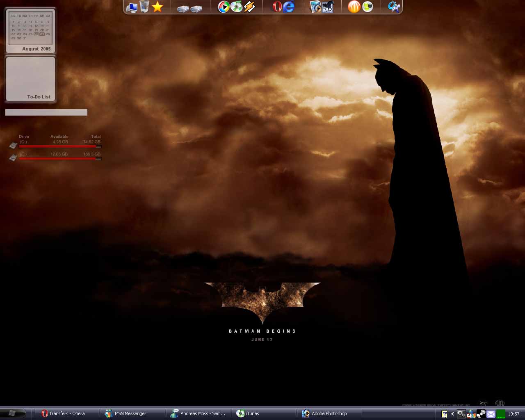Image resolution: width=525 pixels, height=420 pixels.
Task: Click the mail envelope tray icon
Action: (x=491, y=414)
